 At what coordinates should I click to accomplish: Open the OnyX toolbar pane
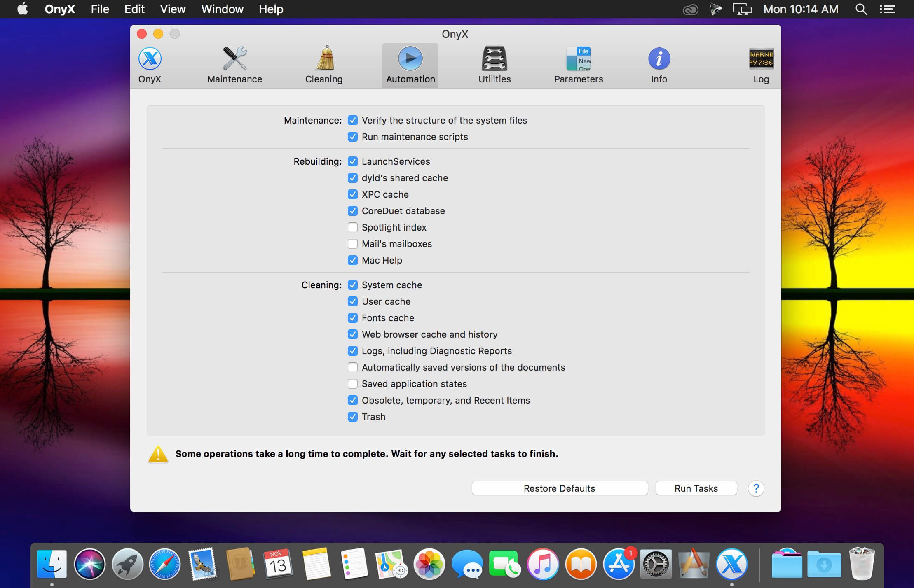(150, 65)
